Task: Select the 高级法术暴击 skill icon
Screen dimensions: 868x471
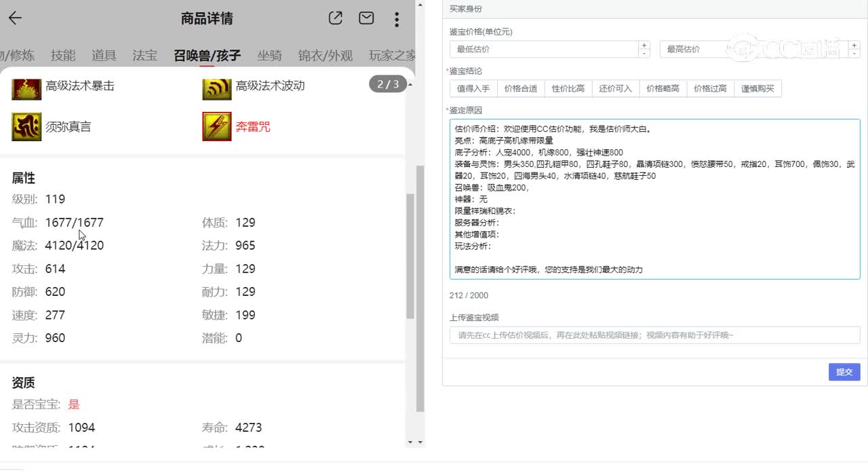Action: (26, 89)
